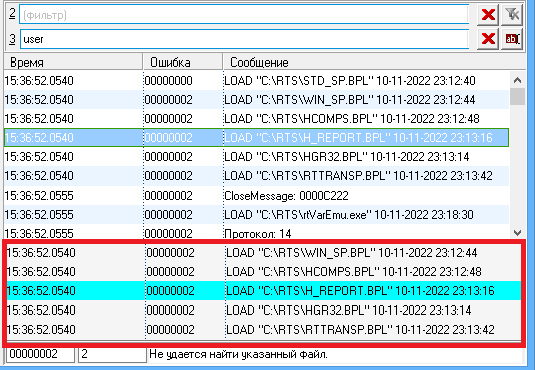Viewport: 535px width, 370px height.
Task: Click the status bar error code field "00000002"
Action: point(40,354)
